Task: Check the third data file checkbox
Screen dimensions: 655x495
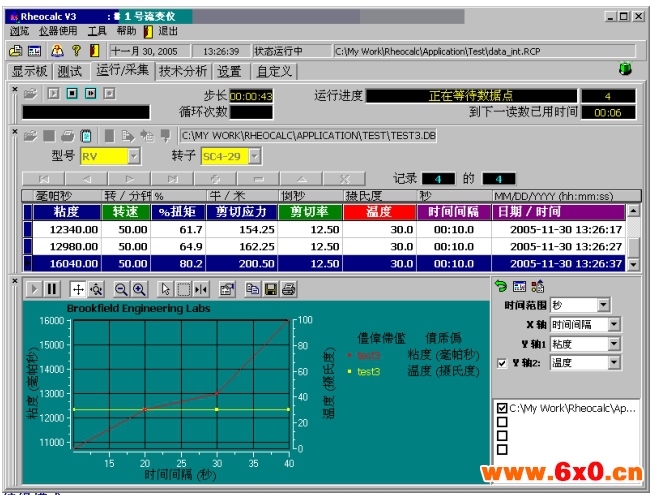Action: point(502,436)
